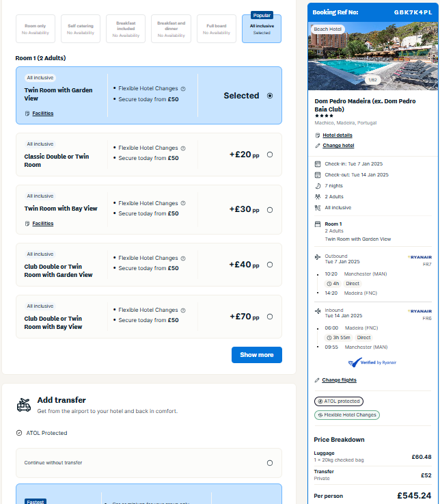Image resolution: width=440 pixels, height=504 pixels.
Task: Click the check-out calendar icon
Action: coord(318,175)
